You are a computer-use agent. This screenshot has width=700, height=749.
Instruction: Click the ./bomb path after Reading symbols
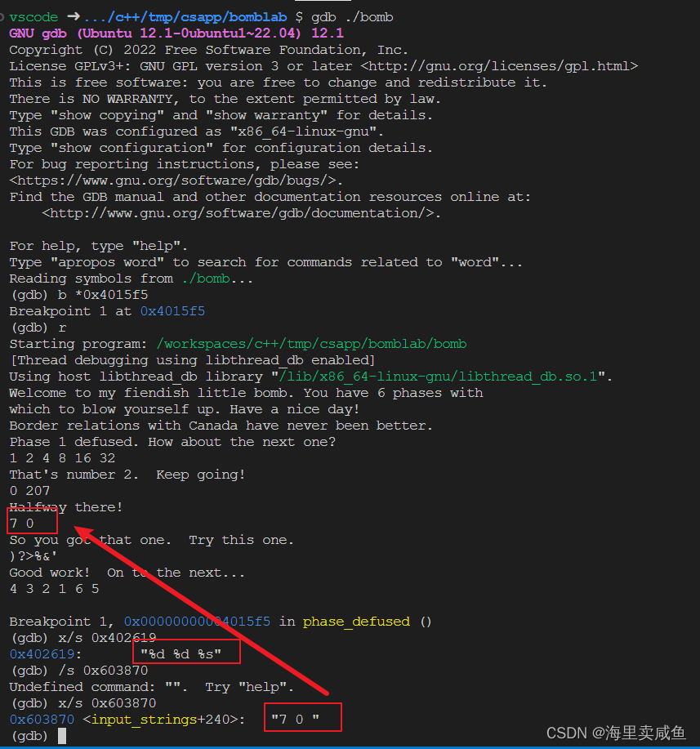tap(206, 279)
